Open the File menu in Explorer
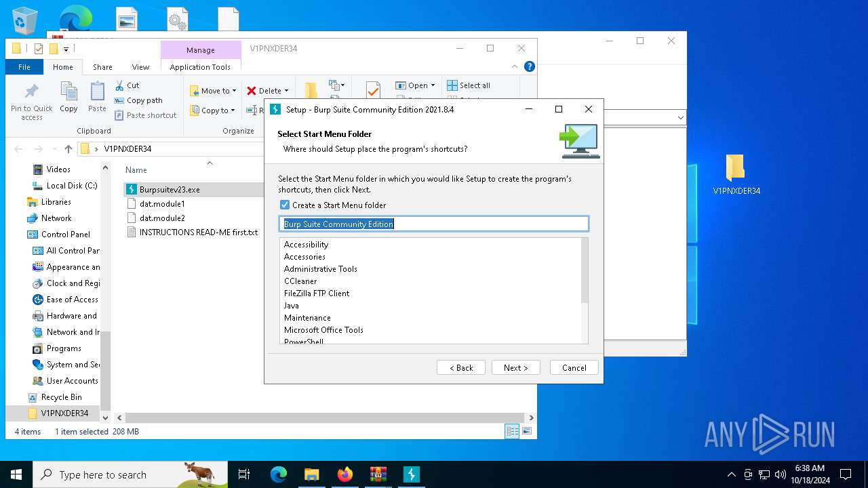Image resolution: width=868 pixels, height=488 pixels. click(x=24, y=67)
